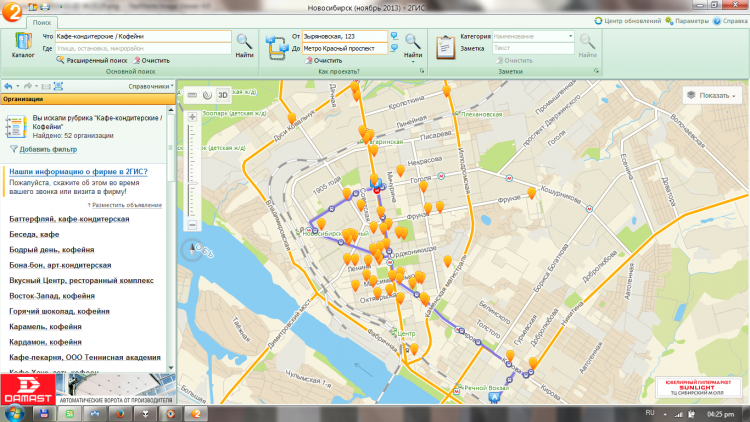Click the show-on-map icon in the panel toolbar
Screen dimensions: 750x422
58,86
